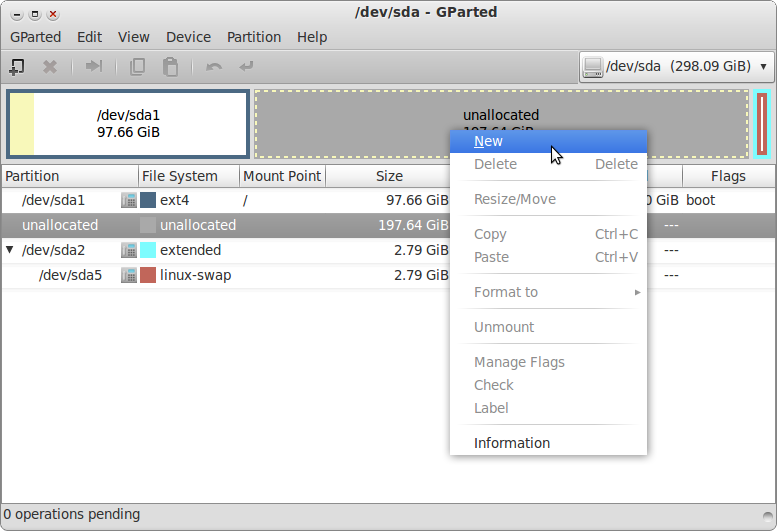The height and width of the screenshot is (531, 777).
Task: Open the Edit menu
Action: pyautogui.click(x=89, y=37)
